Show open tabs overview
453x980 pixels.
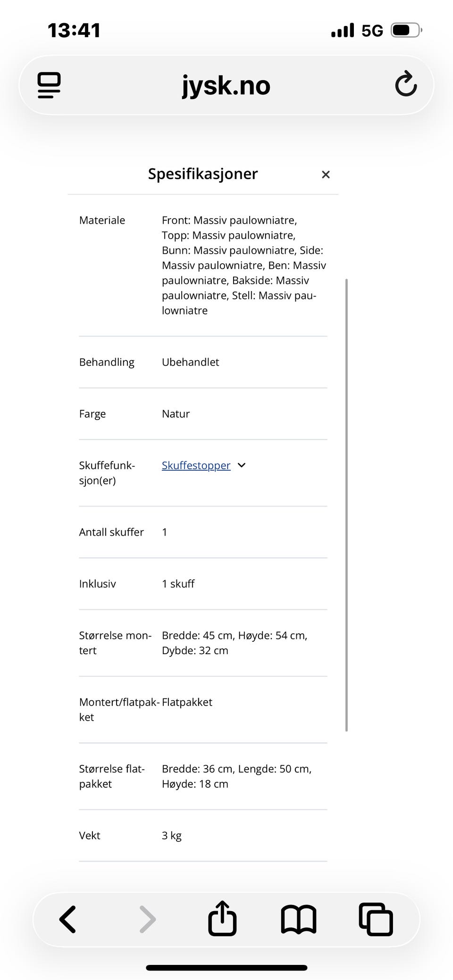(x=376, y=919)
